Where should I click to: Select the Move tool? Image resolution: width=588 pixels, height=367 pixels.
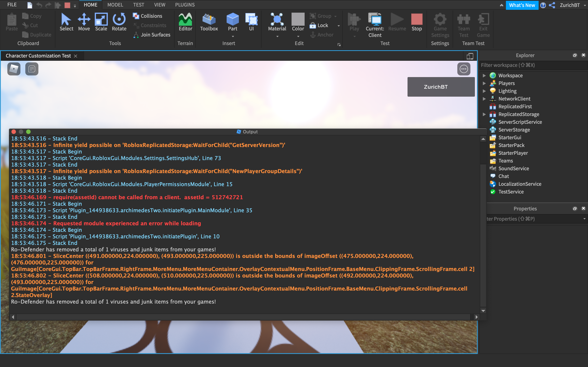point(84,22)
